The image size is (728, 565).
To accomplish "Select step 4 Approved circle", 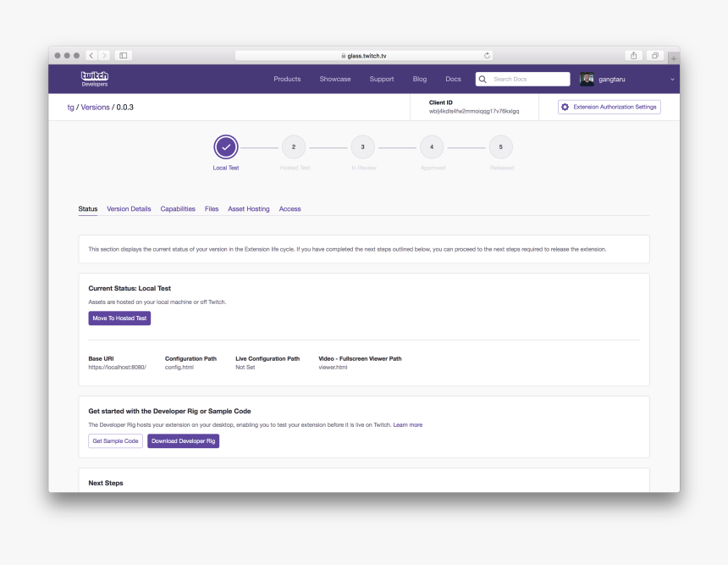I will click(x=432, y=147).
